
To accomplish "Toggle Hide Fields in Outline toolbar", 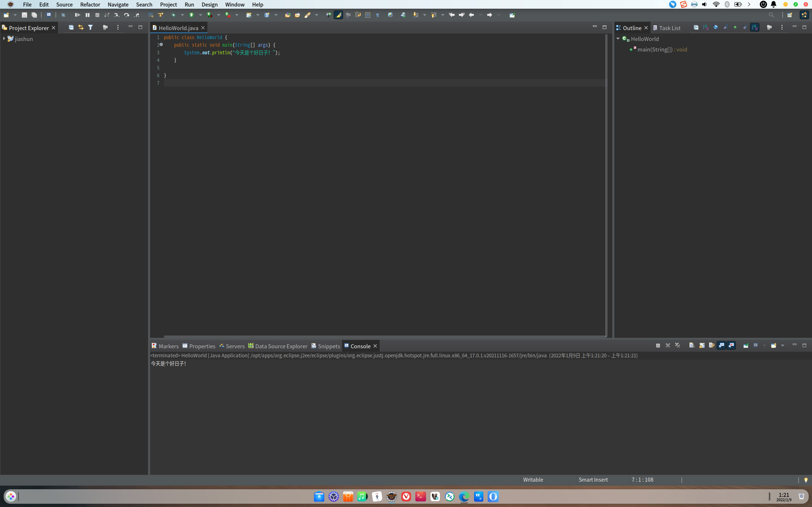I will tap(716, 28).
